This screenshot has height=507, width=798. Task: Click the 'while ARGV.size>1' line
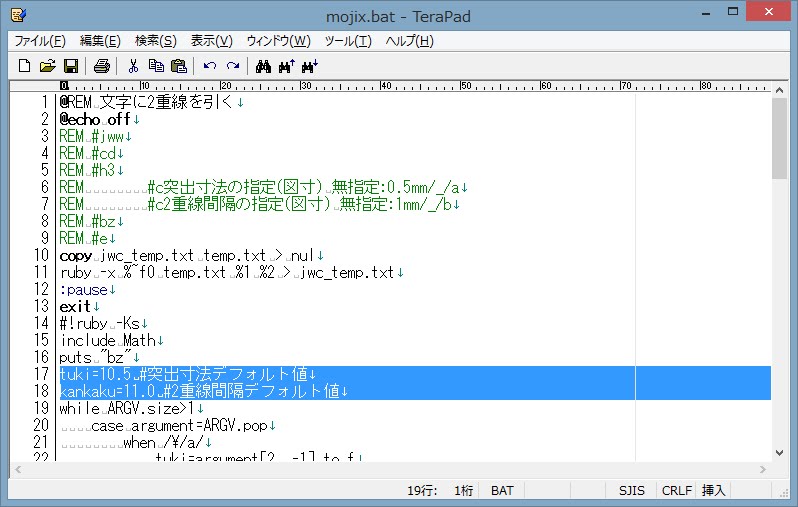(131, 408)
